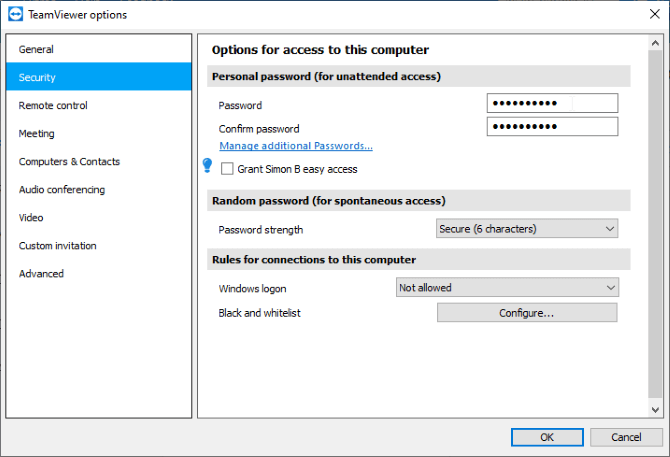Select the Video settings category
The height and width of the screenshot is (457, 670).
(x=99, y=217)
